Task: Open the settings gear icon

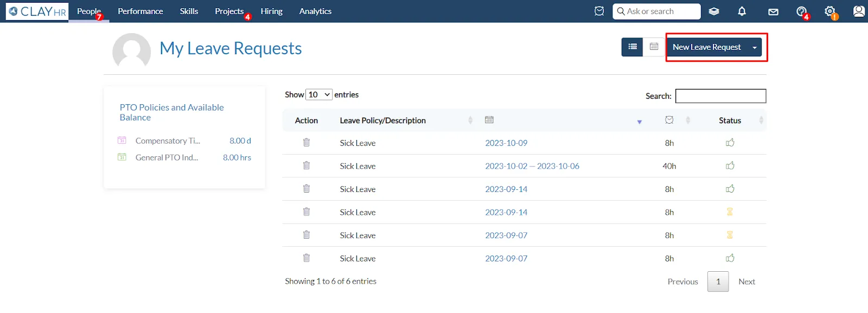Action: (x=829, y=11)
